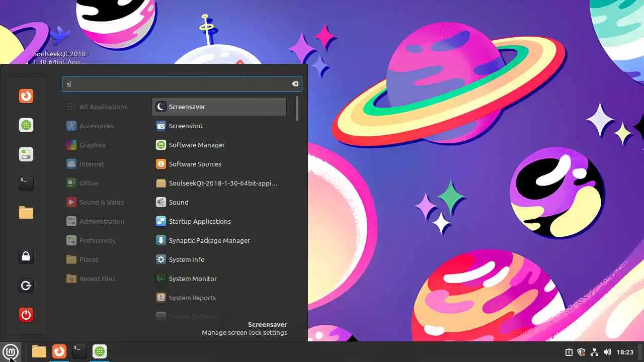Screen dimensions: 644x362
Task: Open Files from the taskbar
Action: coord(39,351)
